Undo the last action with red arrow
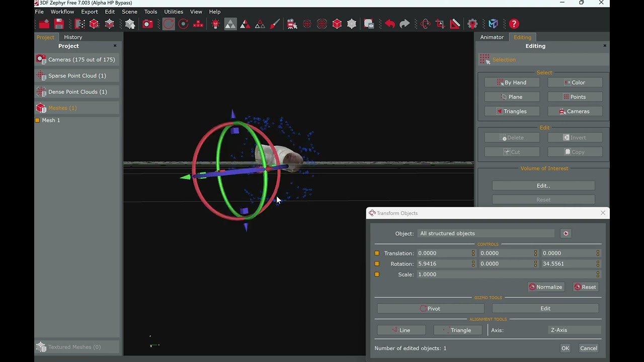The width and height of the screenshot is (644, 362). 390,24
